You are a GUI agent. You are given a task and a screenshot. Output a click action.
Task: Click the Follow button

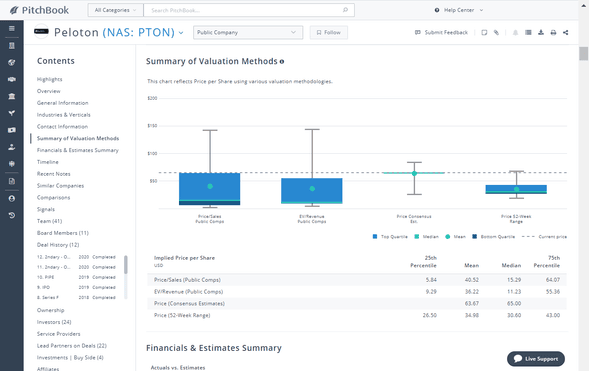(329, 33)
